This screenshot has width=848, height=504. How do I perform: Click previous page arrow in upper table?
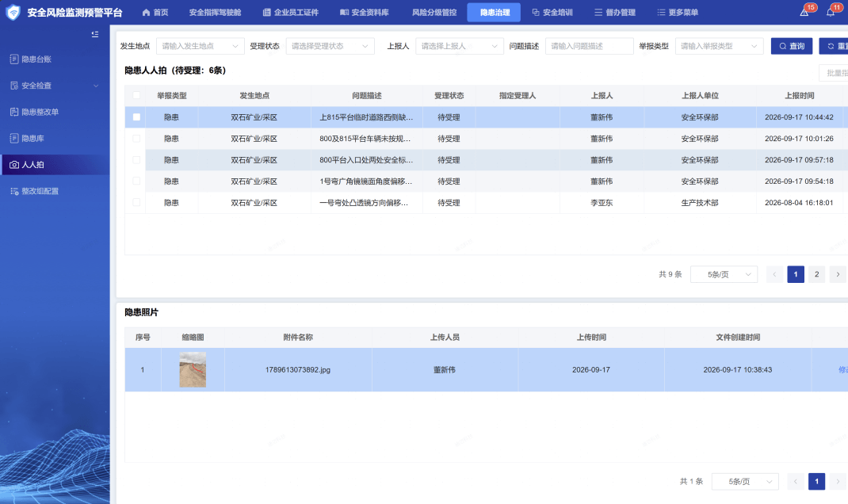pyautogui.click(x=774, y=274)
